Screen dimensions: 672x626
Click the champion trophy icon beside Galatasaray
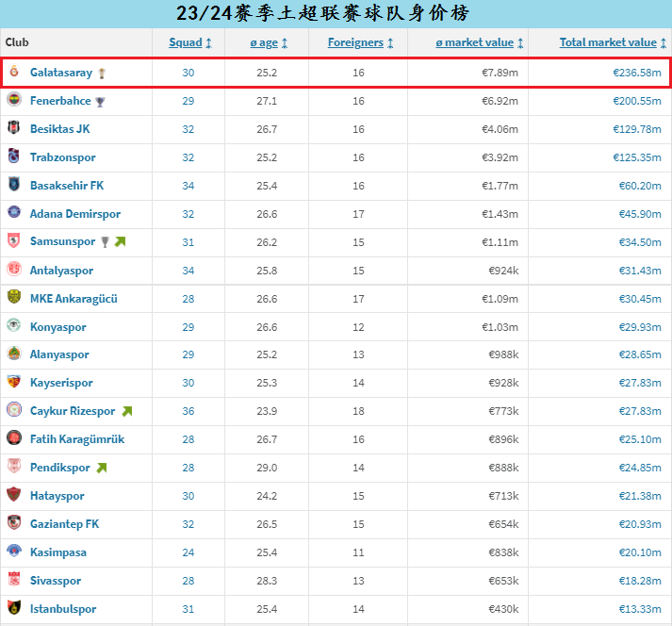102,74
